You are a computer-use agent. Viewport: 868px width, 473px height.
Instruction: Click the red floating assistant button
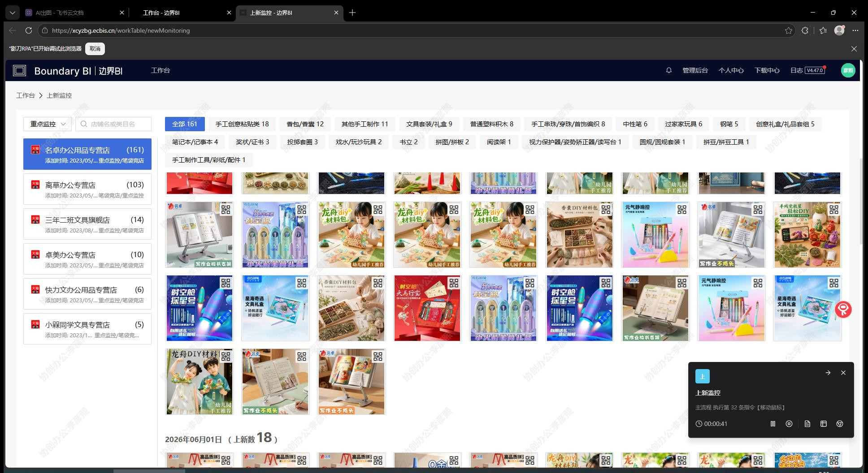(x=843, y=310)
